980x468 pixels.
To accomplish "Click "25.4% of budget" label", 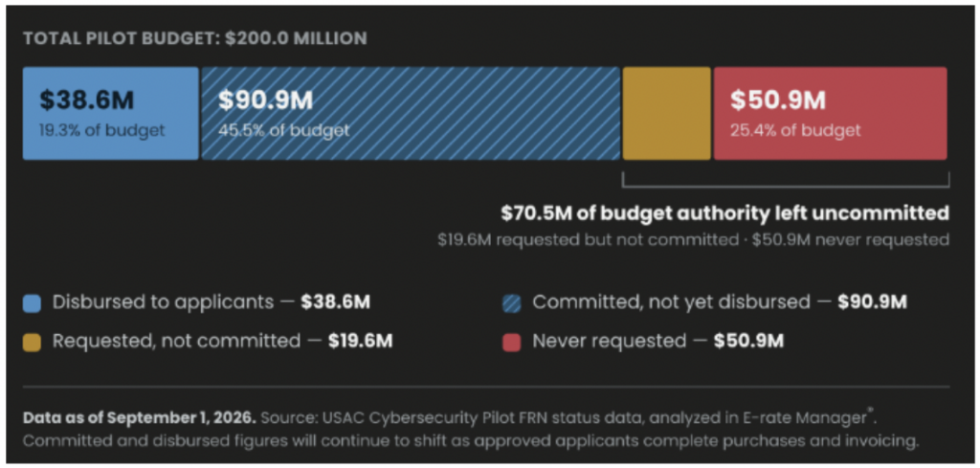I will 795,130.
